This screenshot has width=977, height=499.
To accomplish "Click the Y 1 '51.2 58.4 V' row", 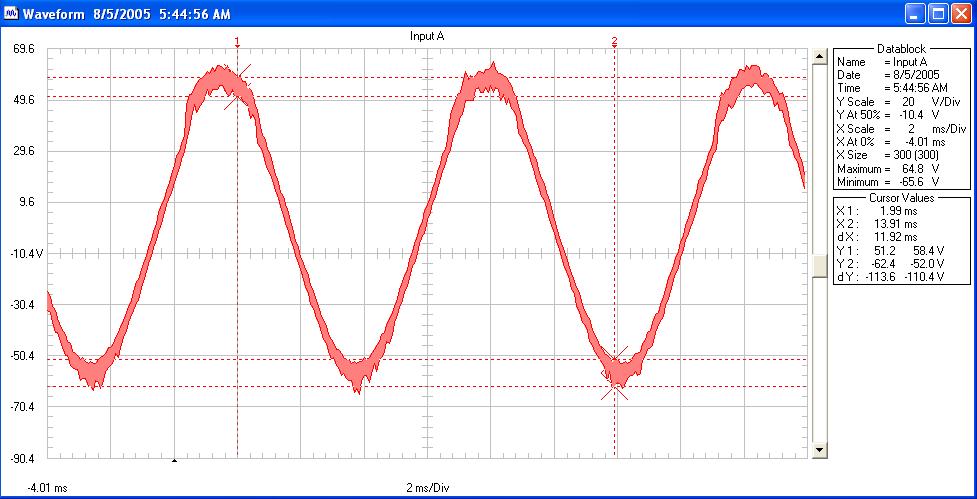I will (890, 250).
